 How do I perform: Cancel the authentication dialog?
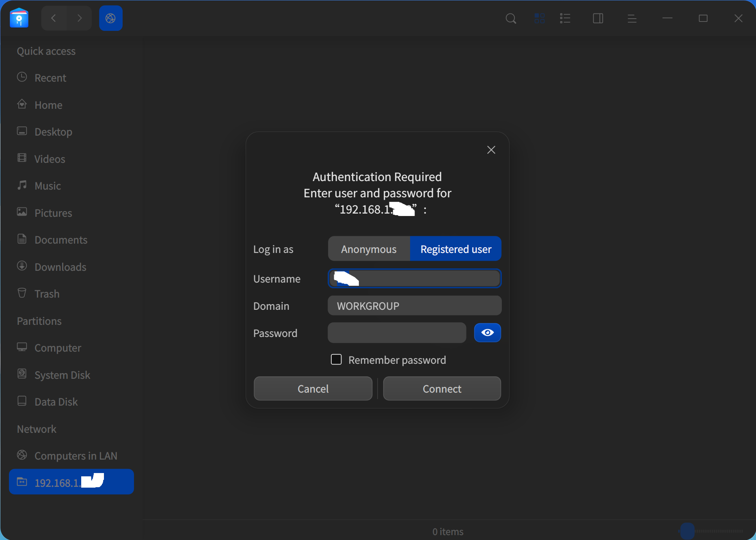click(x=313, y=389)
